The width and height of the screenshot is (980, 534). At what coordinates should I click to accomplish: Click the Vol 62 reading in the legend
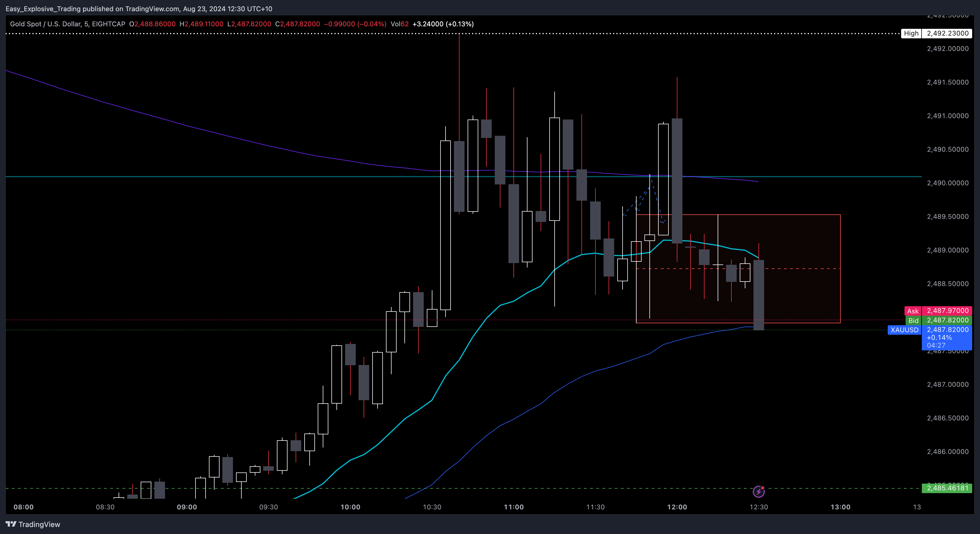coord(399,24)
